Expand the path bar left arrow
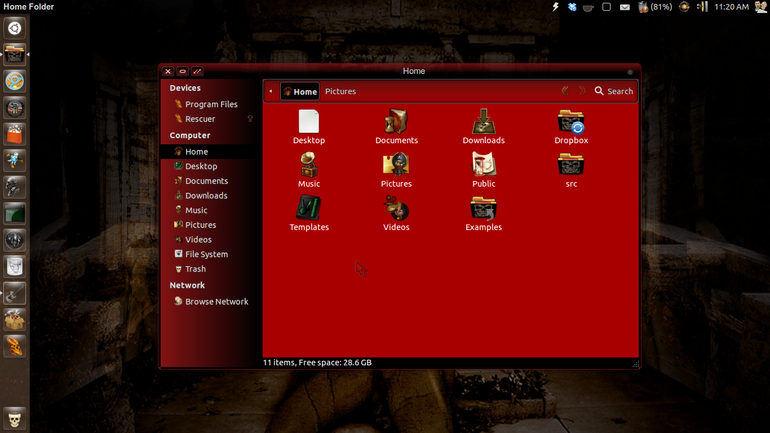 coord(271,91)
